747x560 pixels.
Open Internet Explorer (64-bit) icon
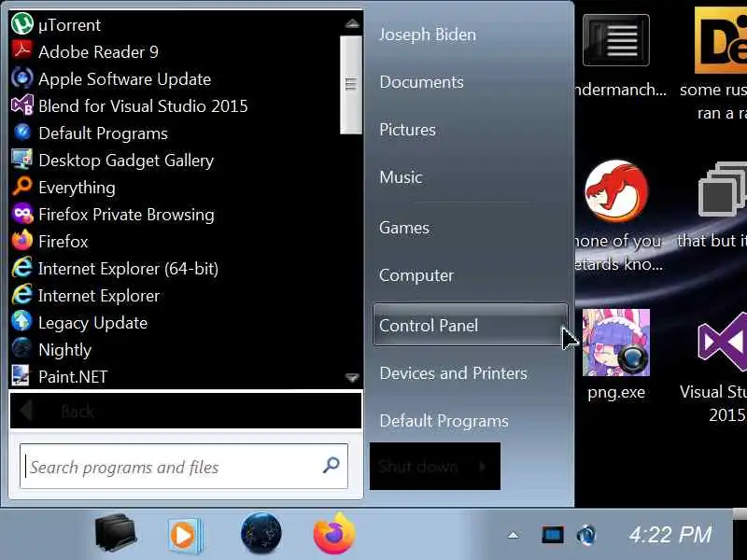coord(21,268)
